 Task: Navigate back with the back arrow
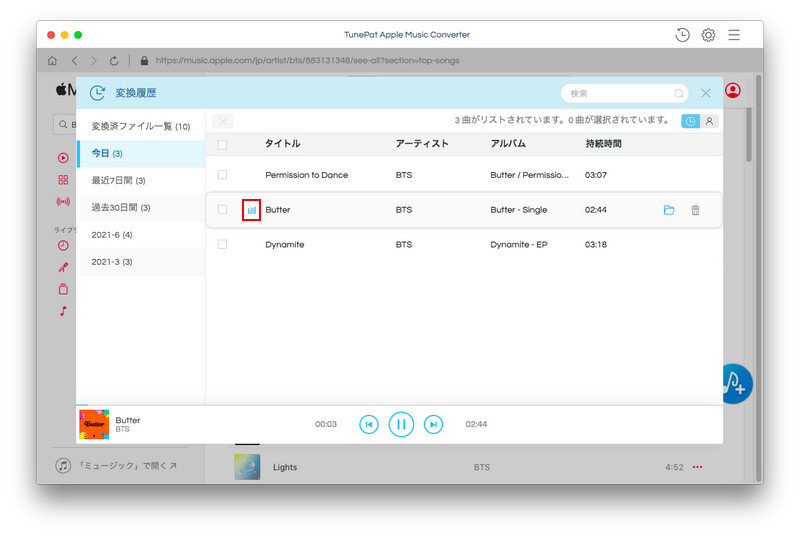74,61
